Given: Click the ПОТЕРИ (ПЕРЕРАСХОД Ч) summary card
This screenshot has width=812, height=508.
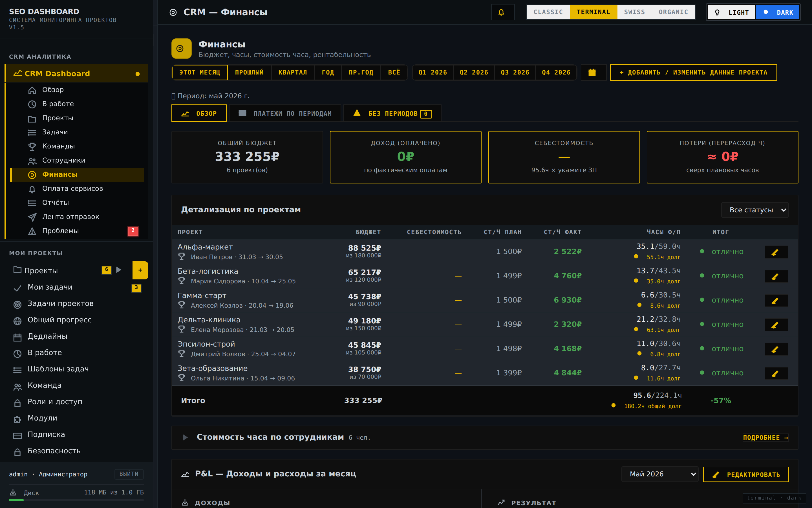Looking at the screenshot, I should point(722,157).
